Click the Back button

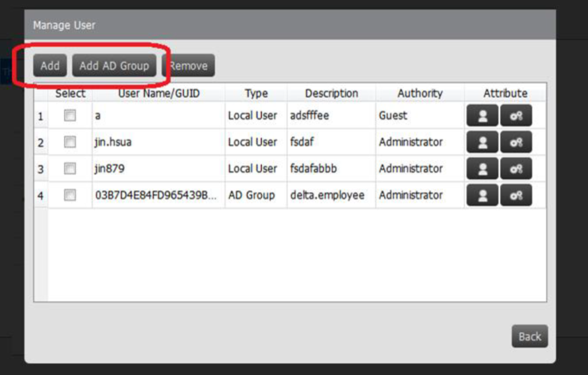(529, 336)
